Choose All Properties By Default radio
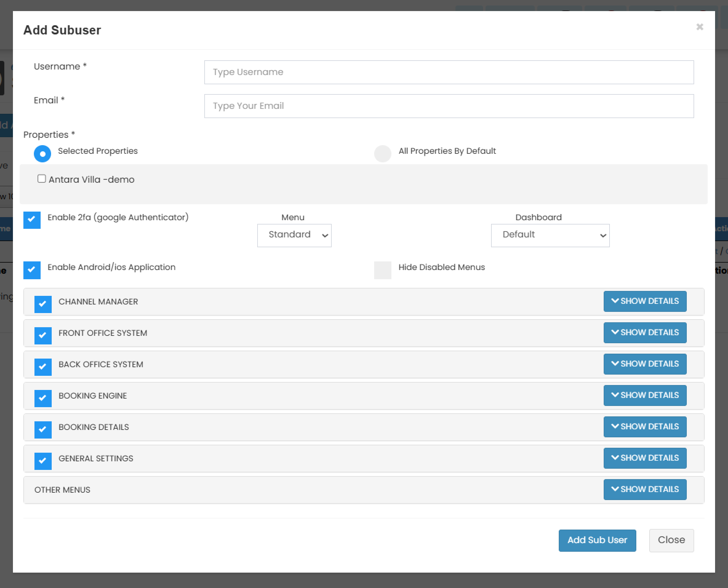 pos(383,154)
